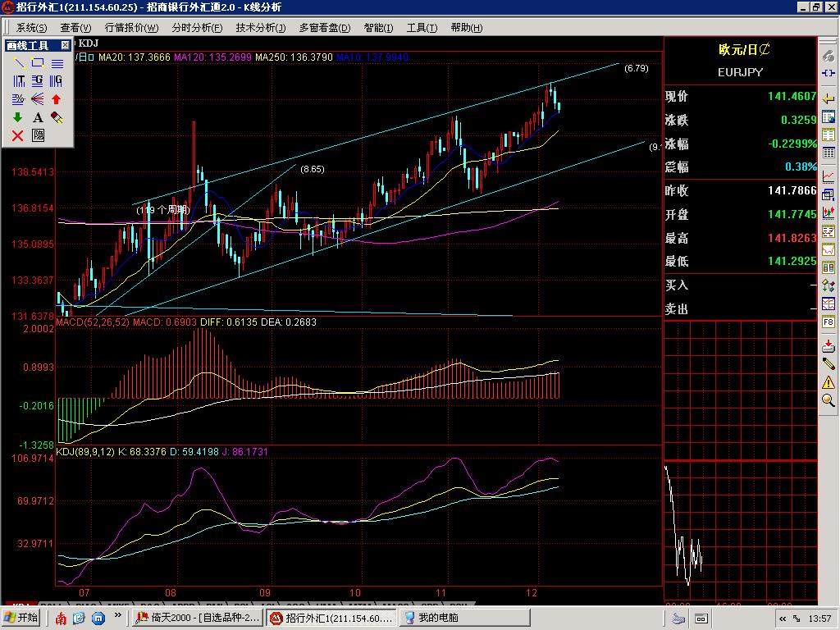This screenshot has height=630, width=840.
Task: Click the Windows 开始 start button
Action: tap(22, 618)
